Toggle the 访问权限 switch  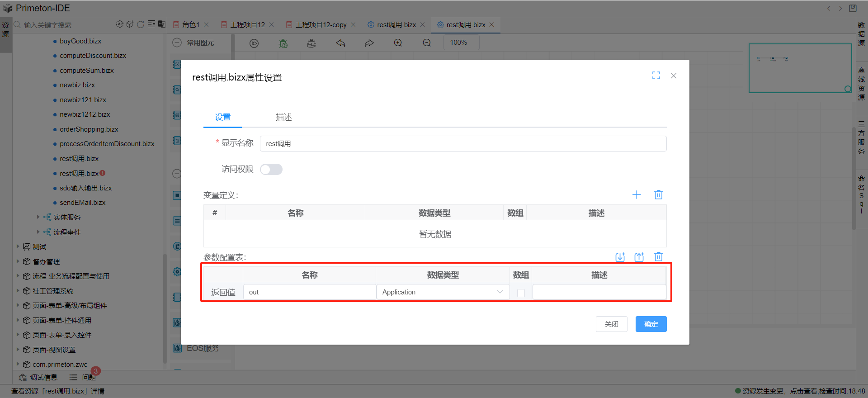271,169
